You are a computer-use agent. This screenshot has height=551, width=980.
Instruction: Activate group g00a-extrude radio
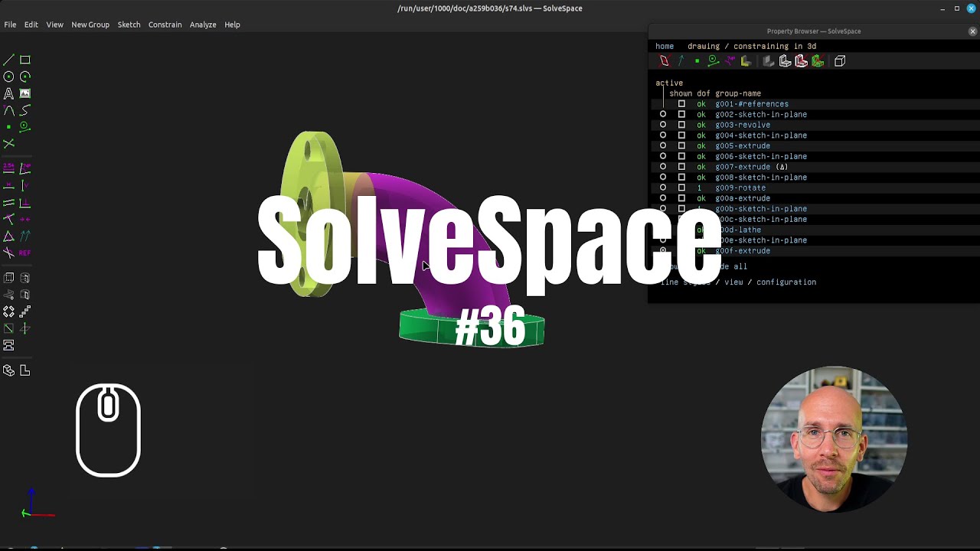click(x=663, y=198)
